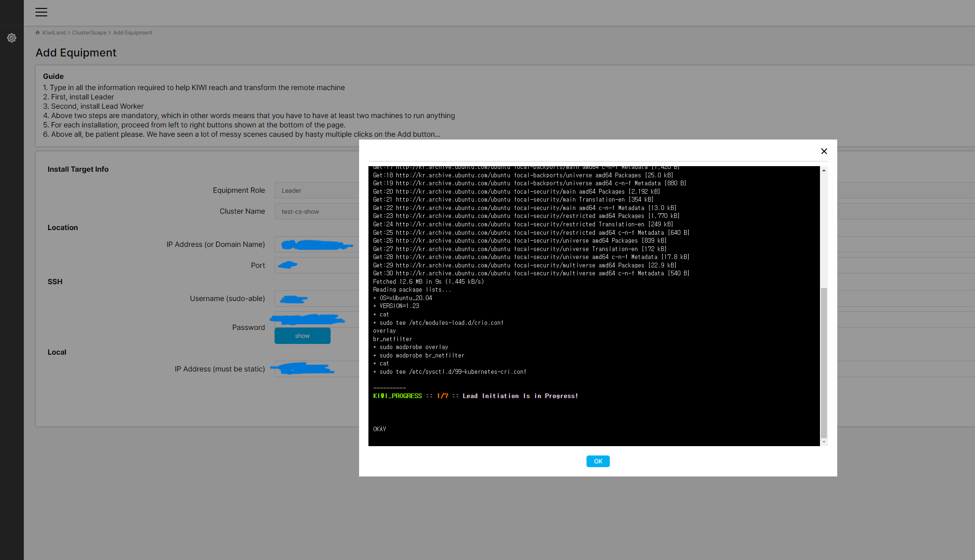Open ClusterScape breadcrumb link
The height and width of the screenshot is (560, 975).
[x=89, y=33]
